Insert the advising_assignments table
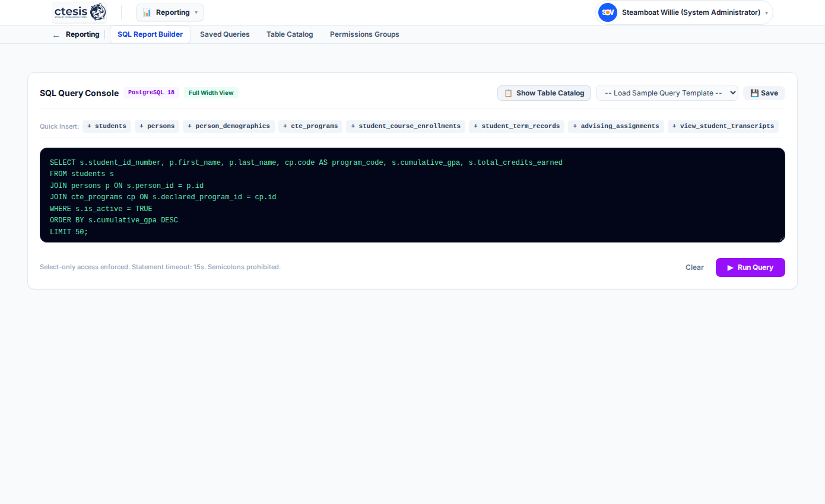The image size is (825, 504). (x=616, y=126)
